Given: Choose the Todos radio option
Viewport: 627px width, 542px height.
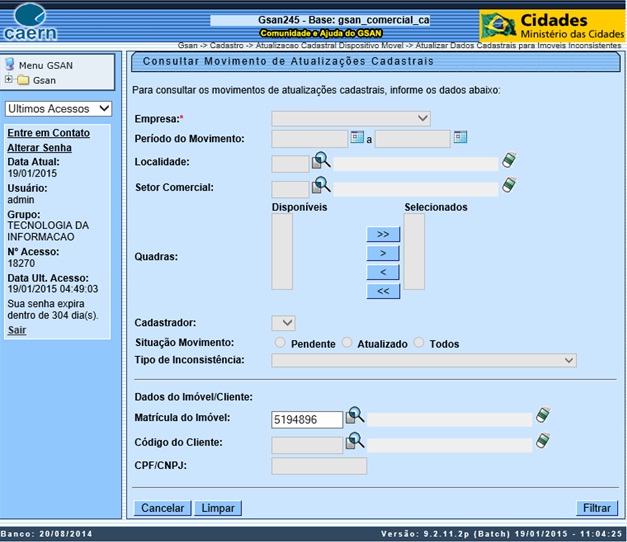Looking at the screenshot, I should pos(420,343).
